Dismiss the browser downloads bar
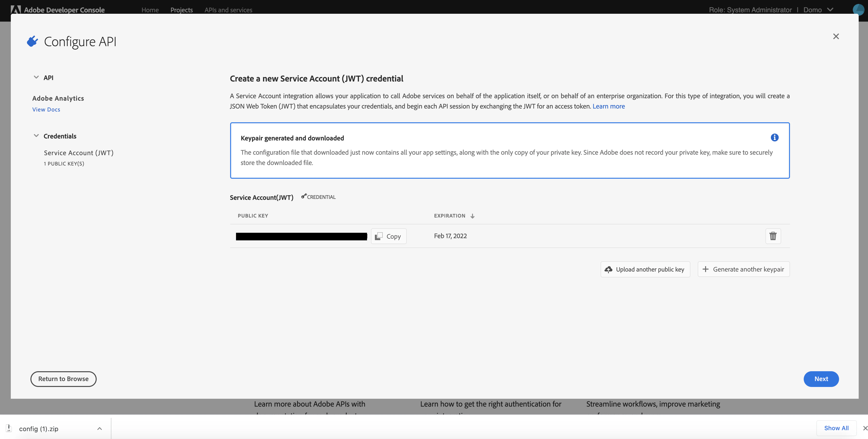868x439 pixels. [865, 428]
